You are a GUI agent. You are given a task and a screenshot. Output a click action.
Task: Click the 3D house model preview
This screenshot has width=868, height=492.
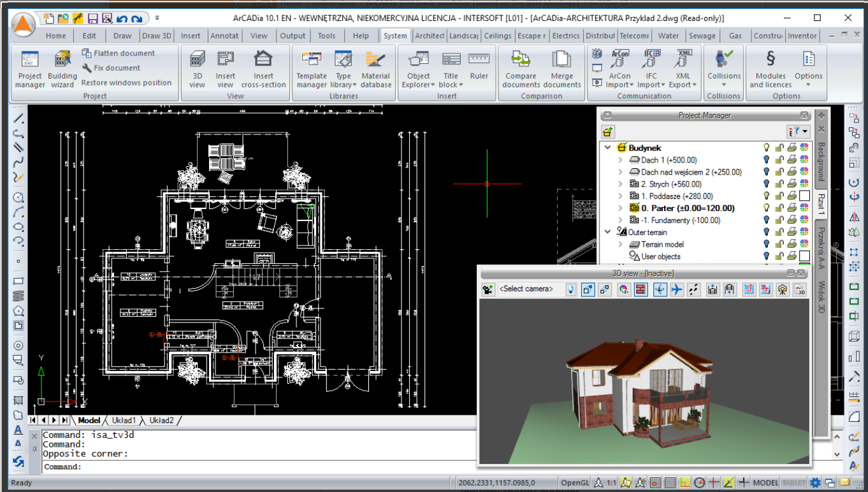[x=640, y=394]
